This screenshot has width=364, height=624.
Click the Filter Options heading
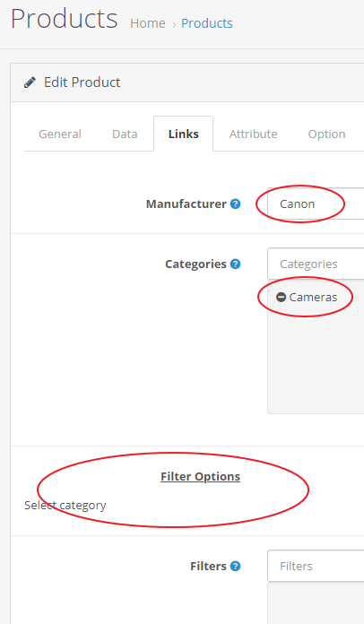point(201,476)
